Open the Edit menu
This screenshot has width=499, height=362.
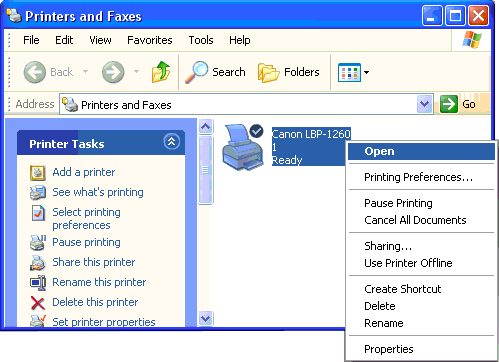point(64,40)
